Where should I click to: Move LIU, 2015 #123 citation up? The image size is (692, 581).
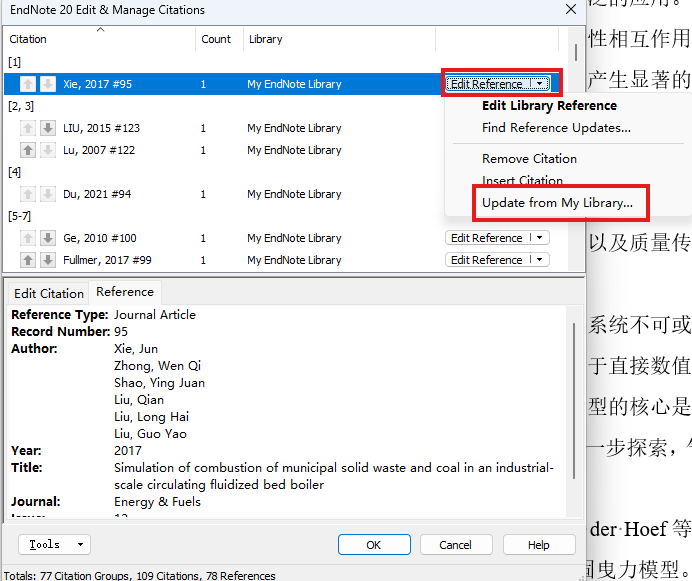28,128
